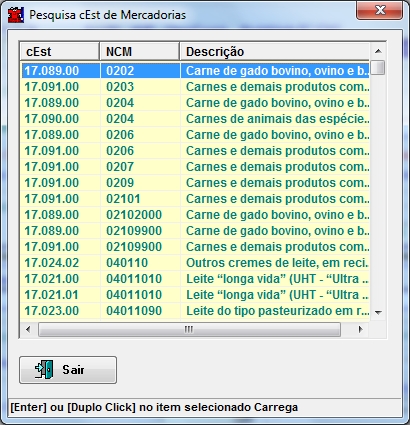This screenshot has width=410, height=425.
Task: Click the vertical scrollbar thumb
Action: 378,67
